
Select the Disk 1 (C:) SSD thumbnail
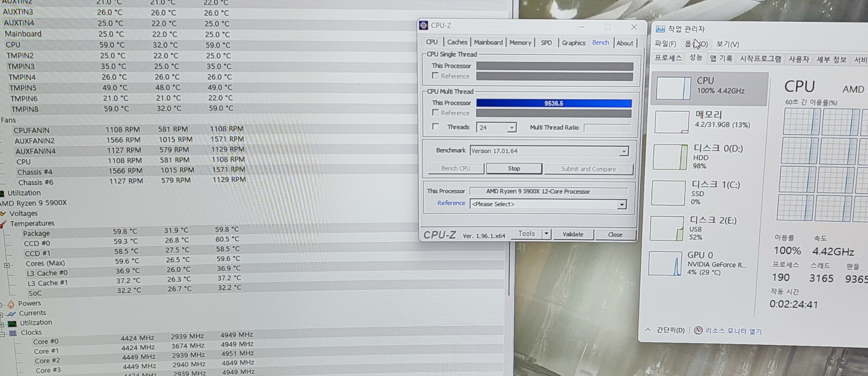point(668,193)
